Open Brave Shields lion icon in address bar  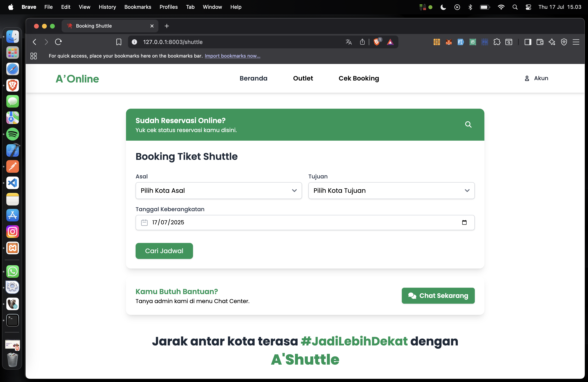377,42
